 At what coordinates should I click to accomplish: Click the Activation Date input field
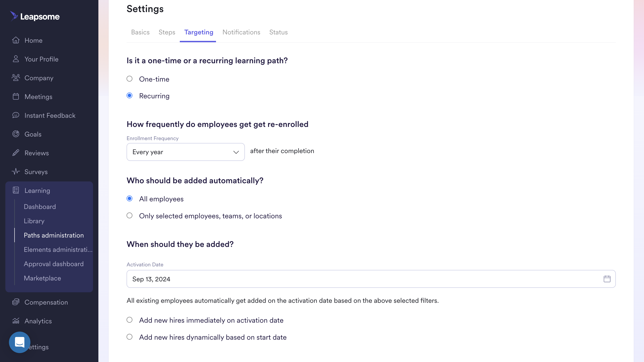(x=371, y=279)
